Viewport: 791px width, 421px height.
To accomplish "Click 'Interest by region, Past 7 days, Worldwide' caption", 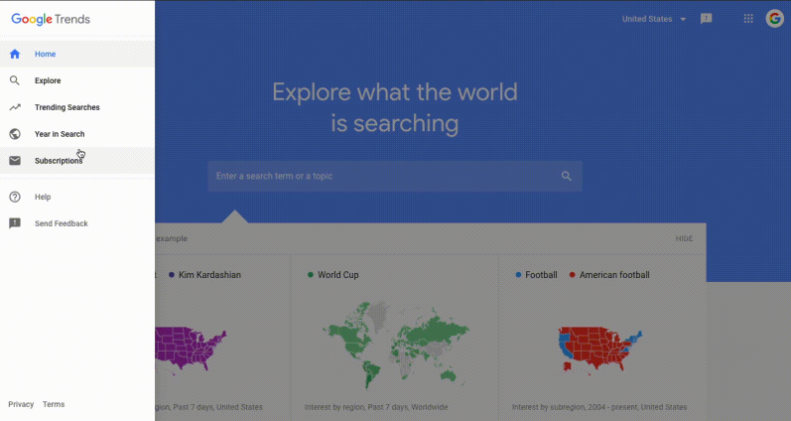I will [x=376, y=407].
